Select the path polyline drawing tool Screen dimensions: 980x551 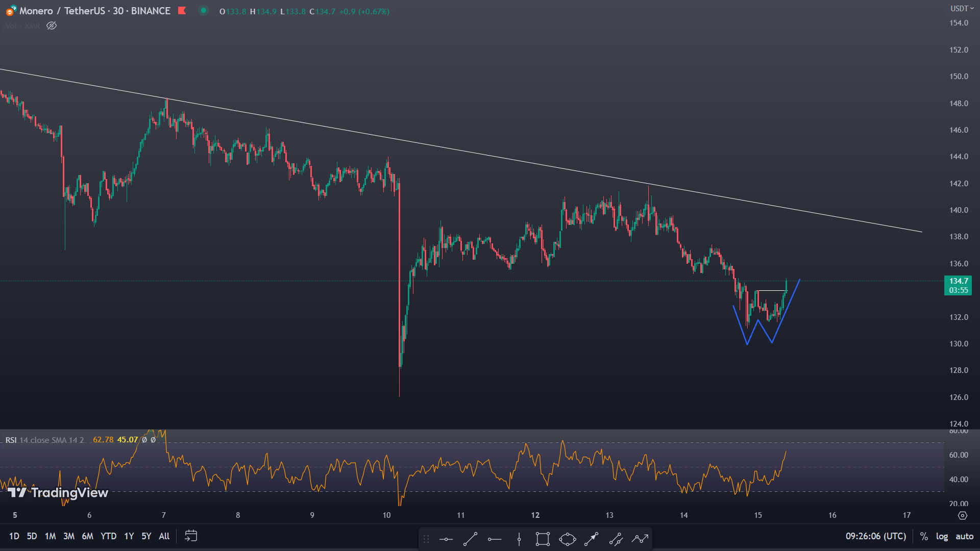point(640,539)
